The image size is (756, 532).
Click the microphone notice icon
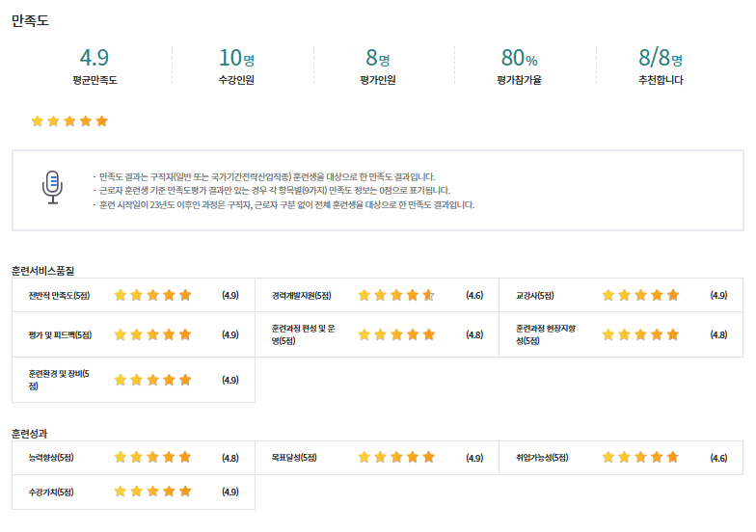pos(53,187)
